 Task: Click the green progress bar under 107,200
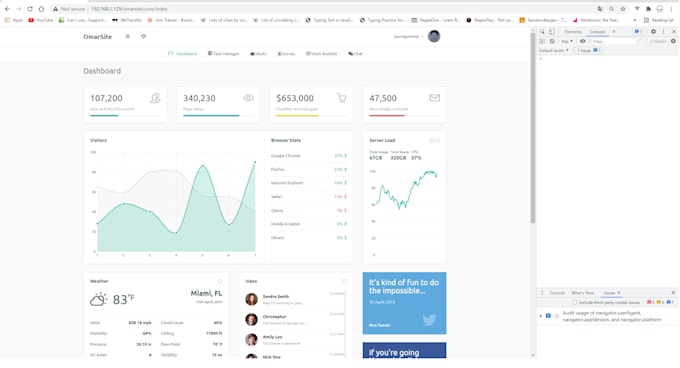coord(104,116)
